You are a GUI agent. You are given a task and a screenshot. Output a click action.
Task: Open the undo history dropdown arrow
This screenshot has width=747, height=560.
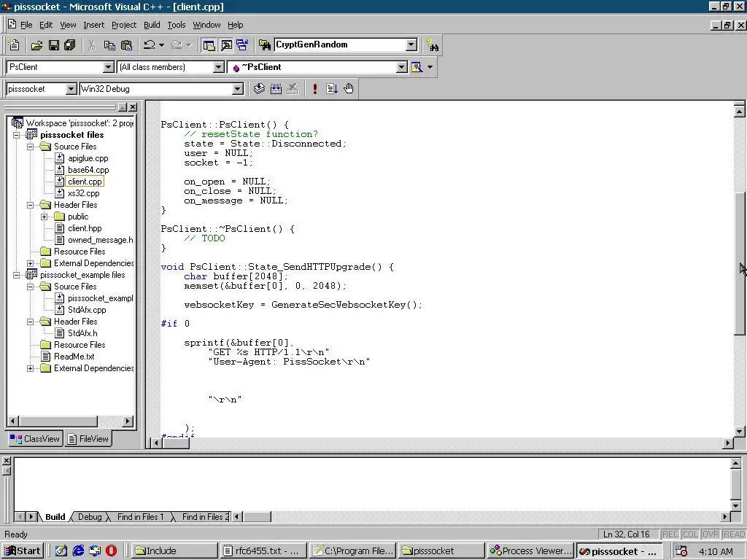pyautogui.click(x=161, y=45)
